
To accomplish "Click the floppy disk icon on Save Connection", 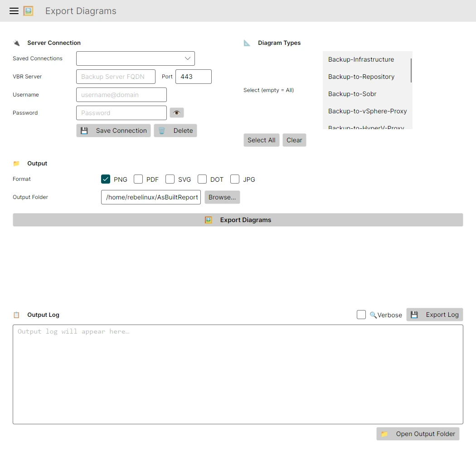I will pyautogui.click(x=85, y=130).
